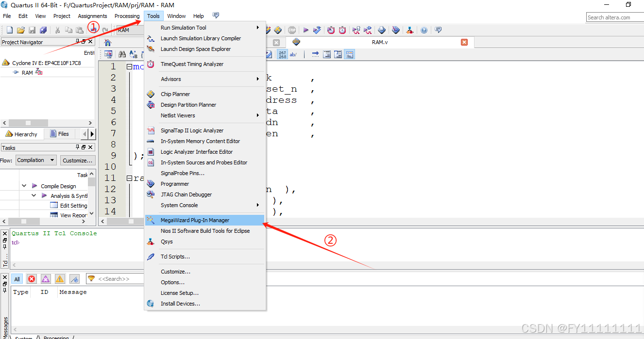
Task: Switch to the Hierarchy tab
Action: tap(22, 134)
